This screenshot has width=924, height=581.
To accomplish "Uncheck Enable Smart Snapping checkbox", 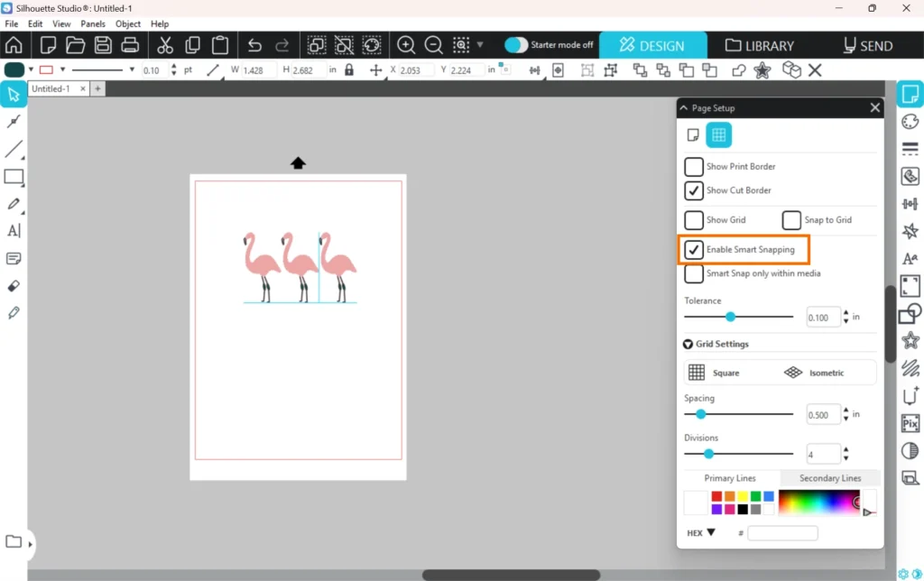I will click(694, 250).
